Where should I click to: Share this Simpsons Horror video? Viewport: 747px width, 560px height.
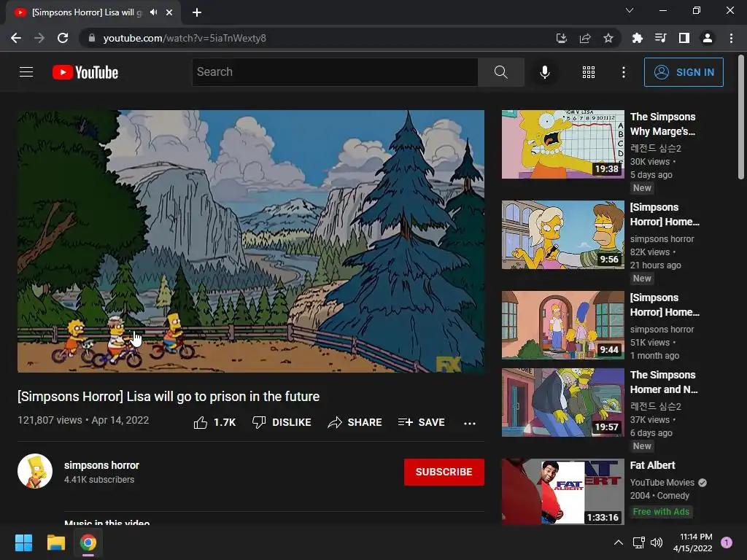click(x=355, y=422)
